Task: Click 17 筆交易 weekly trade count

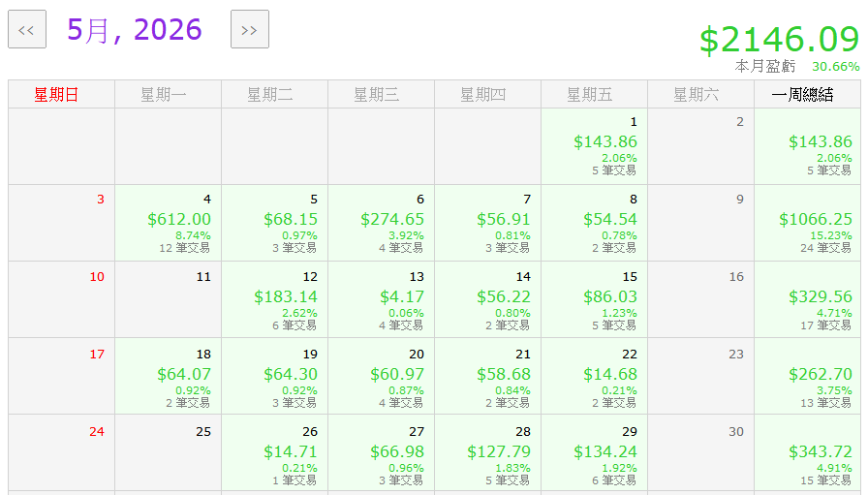Action: [x=826, y=325]
